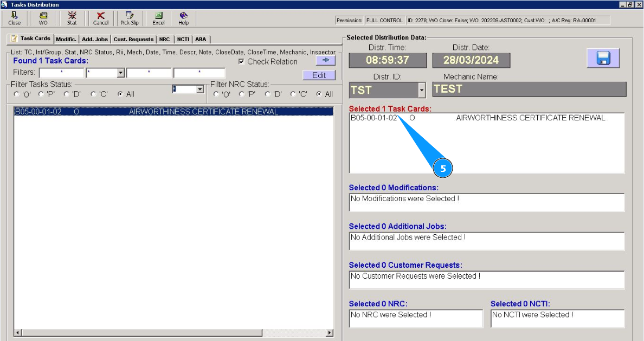Click the ID: 2278 work order info field
Image resolution: width=644 pixels, height=341 pixels.
(508, 20)
